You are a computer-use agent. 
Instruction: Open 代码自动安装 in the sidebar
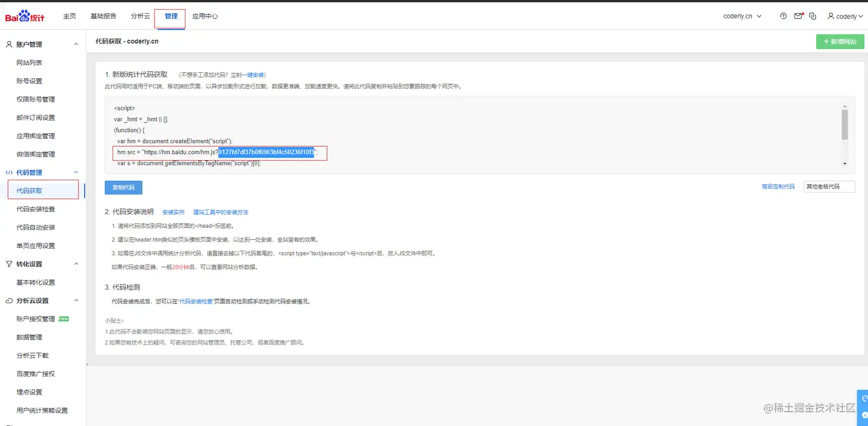[36, 227]
